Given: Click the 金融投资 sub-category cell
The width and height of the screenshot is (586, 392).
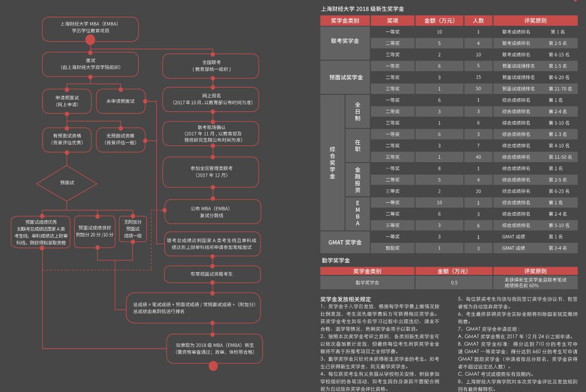Looking at the screenshot, I should (357, 180).
